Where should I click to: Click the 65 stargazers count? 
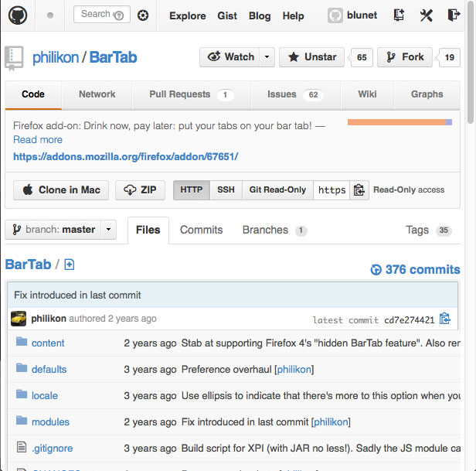pos(362,57)
